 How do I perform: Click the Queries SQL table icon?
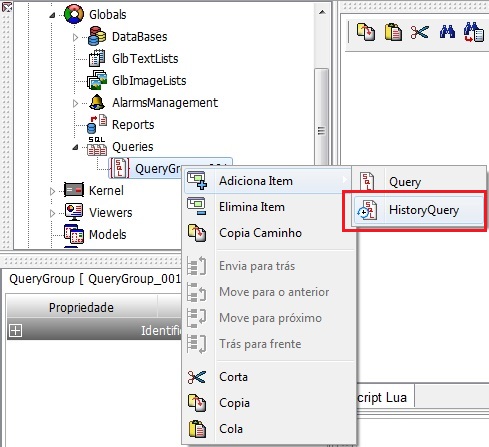coord(97,147)
